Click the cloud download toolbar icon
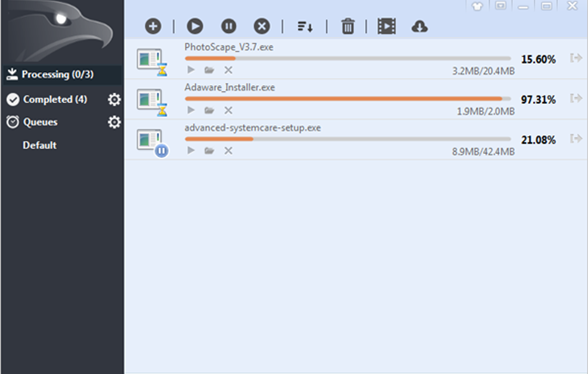Screen dimensions: 588x374 [419, 27]
